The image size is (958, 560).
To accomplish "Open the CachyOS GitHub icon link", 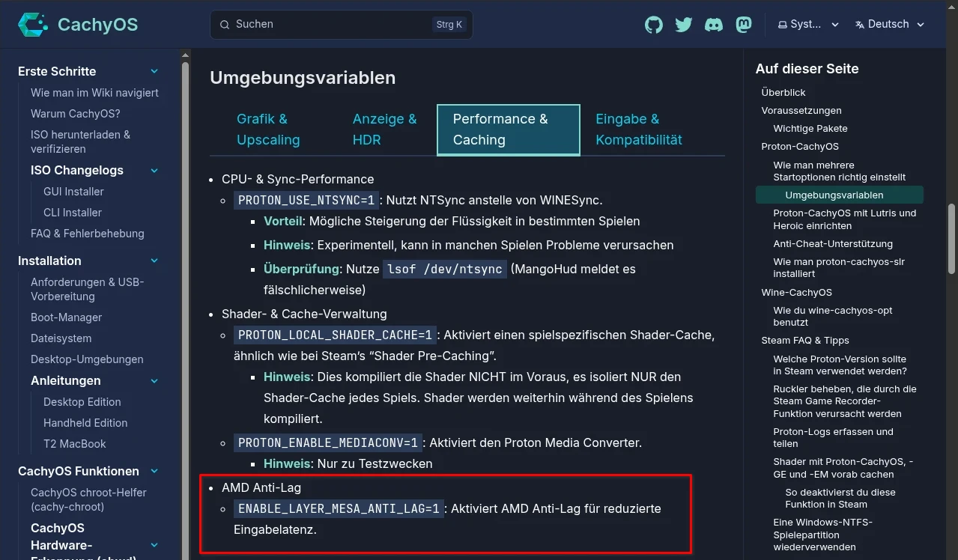I will (x=654, y=25).
